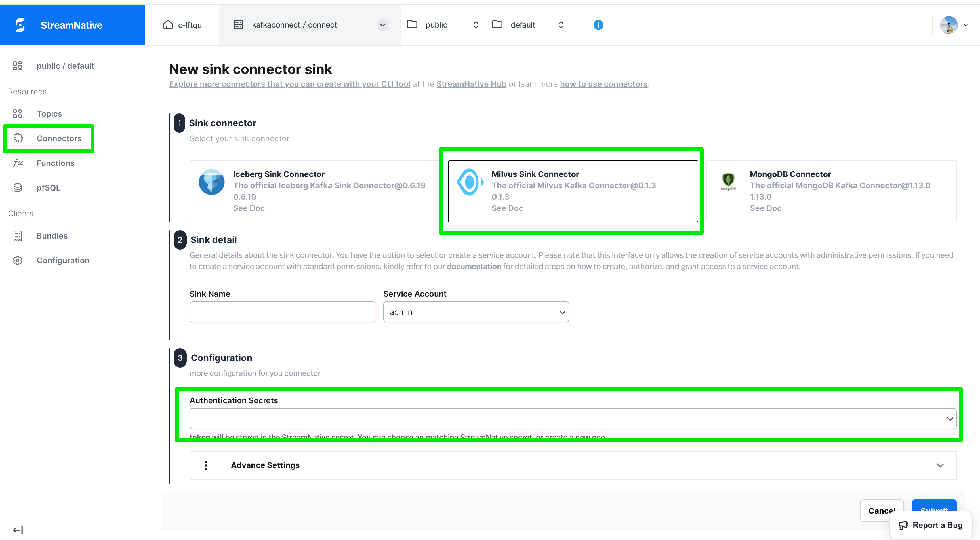
Task: Click the Advance Settings three-dot icon
Action: [206, 465]
